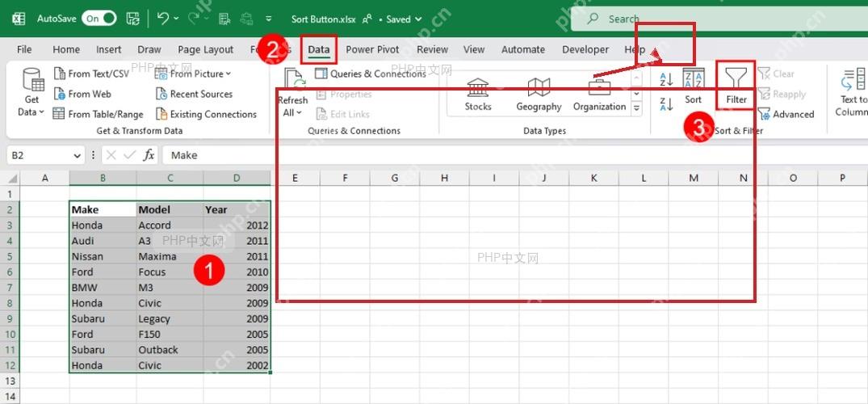Switch to the Insert tab
Screen dimensions: 868x404
click(108, 49)
